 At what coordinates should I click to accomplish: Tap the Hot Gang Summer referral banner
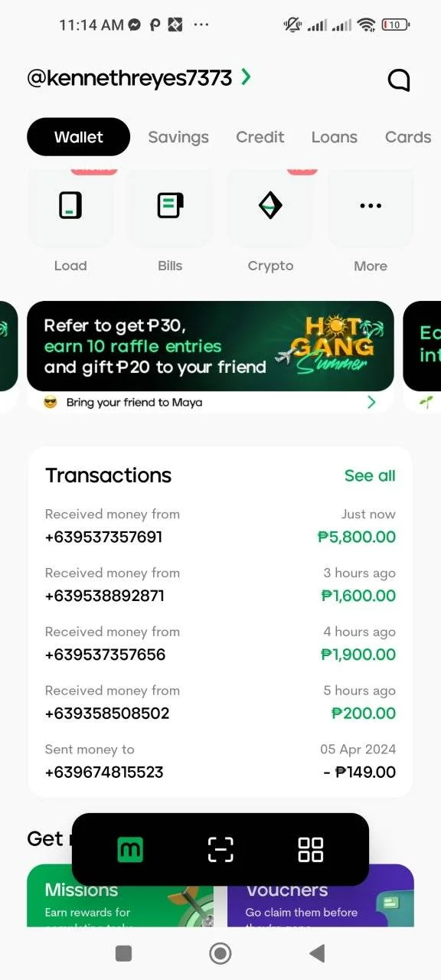pos(211,346)
